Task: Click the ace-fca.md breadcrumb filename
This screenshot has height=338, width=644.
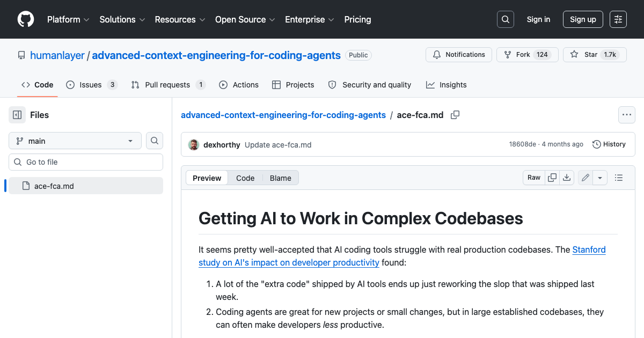Action: tap(420, 115)
